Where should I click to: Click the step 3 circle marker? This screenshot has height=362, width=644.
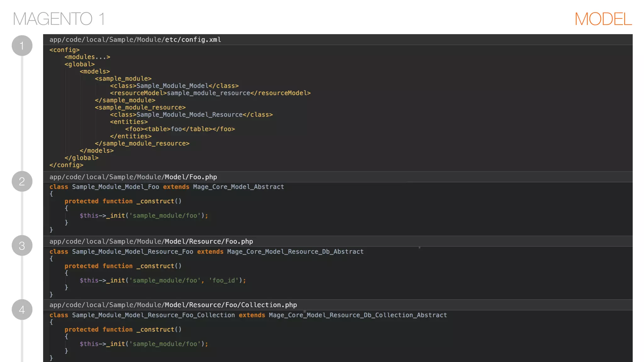click(22, 245)
